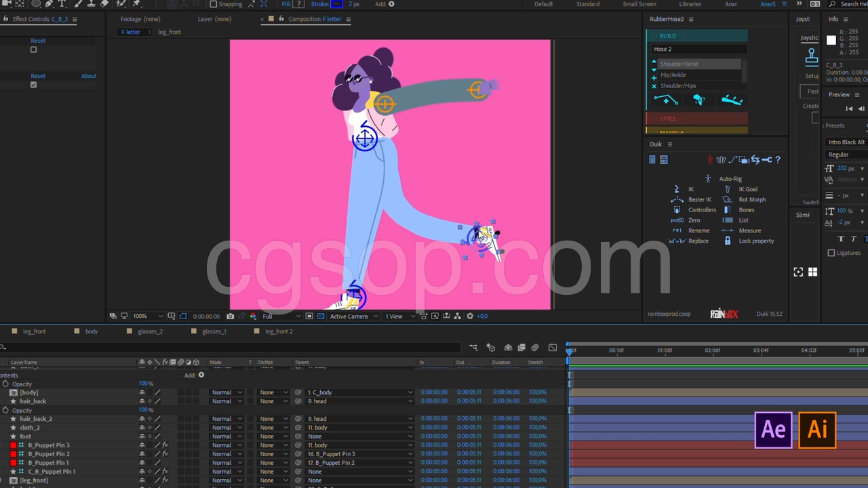868x488 pixels.
Task: Click the Duik Bezier IK icon
Action: pos(677,199)
